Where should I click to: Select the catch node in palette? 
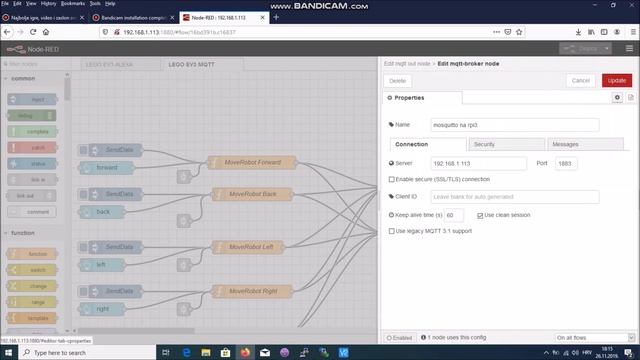coord(32,148)
